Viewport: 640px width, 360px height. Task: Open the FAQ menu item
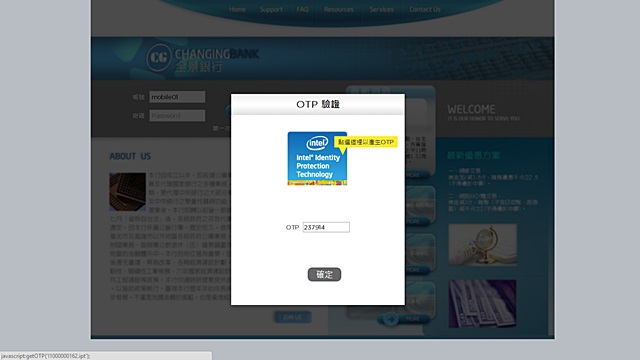(302, 9)
